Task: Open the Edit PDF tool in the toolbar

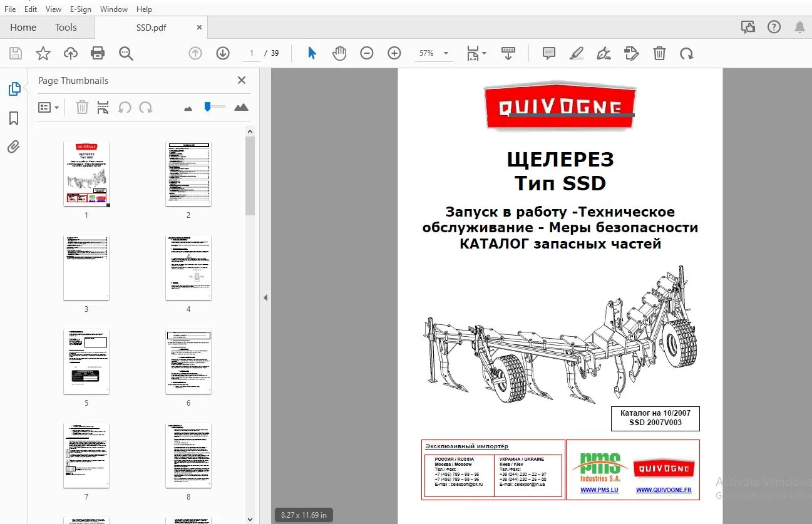Action: [x=632, y=54]
